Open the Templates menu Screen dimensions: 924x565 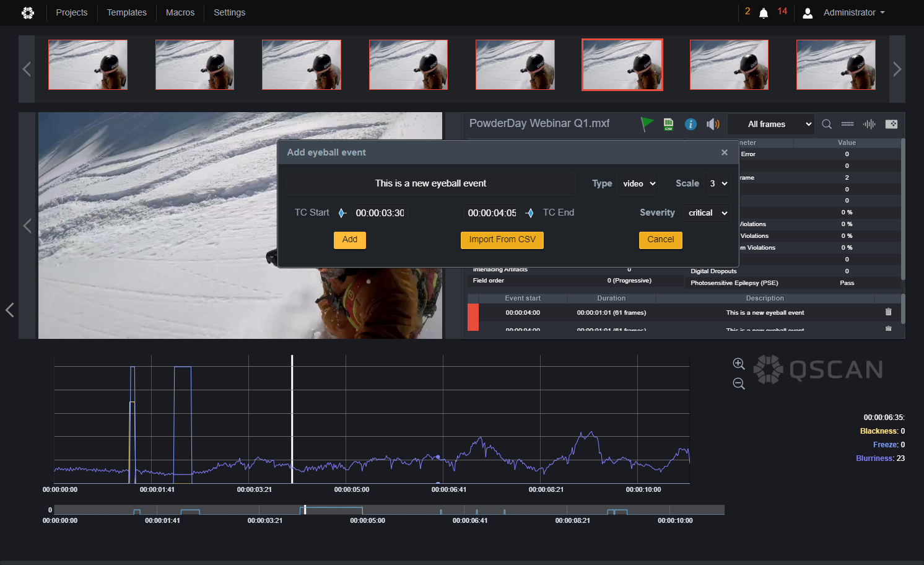click(127, 12)
